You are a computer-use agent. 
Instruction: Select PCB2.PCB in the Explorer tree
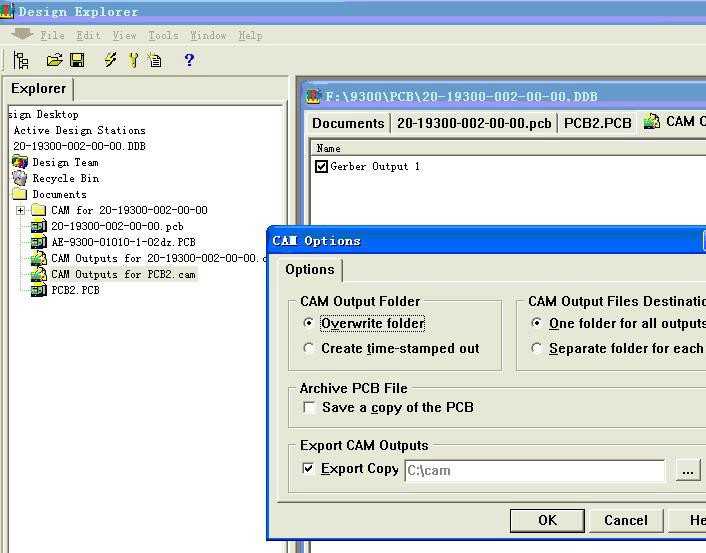tap(76, 290)
